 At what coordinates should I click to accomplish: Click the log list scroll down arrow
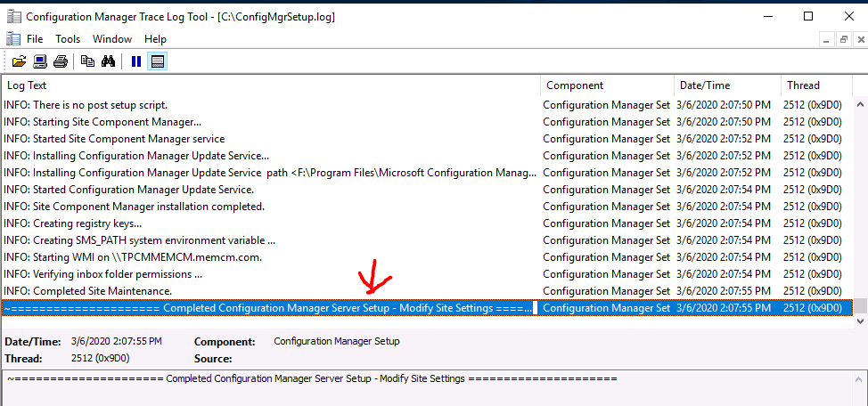pyautogui.click(x=860, y=321)
